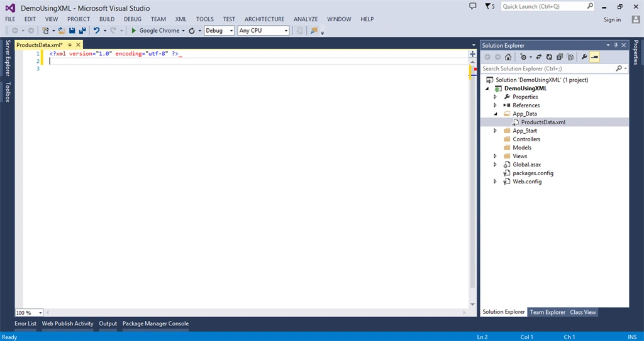Start debugging with Google Chrome button
644x341 pixels.
[x=155, y=30]
